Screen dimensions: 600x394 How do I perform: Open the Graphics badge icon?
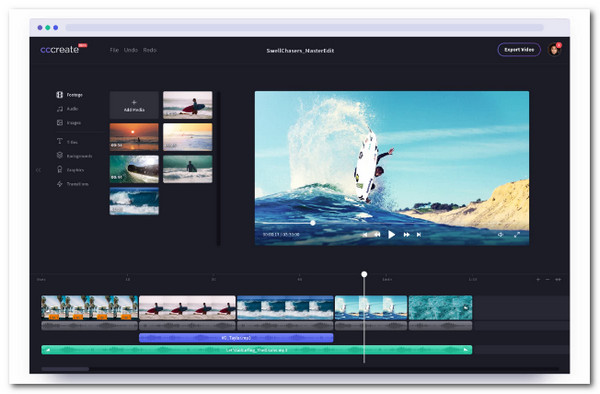pyautogui.click(x=60, y=169)
